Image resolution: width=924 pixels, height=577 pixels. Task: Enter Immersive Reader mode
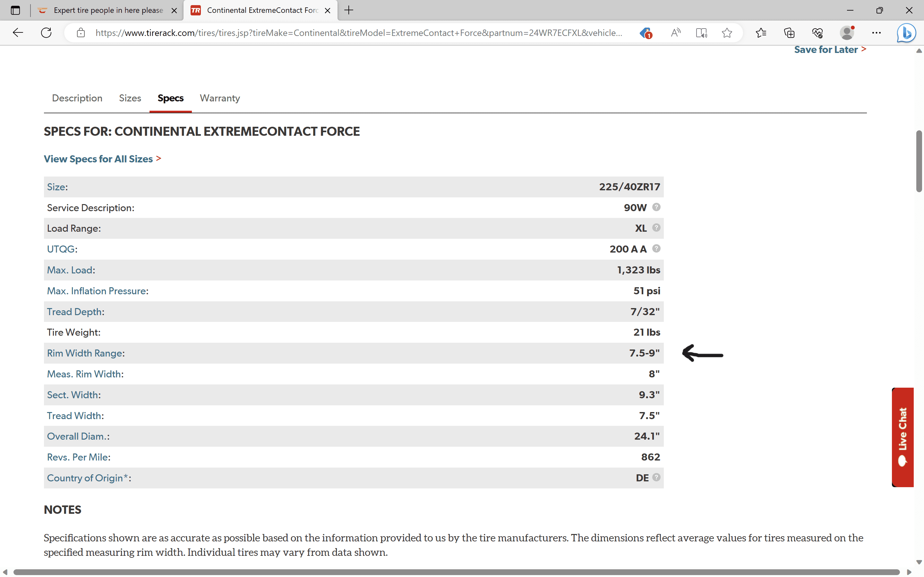(701, 33)
